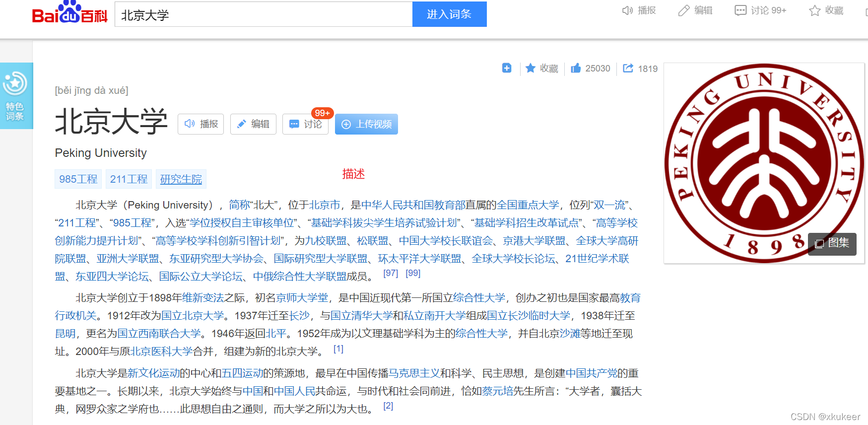Open the 特色词条 sidebar badge
The width and height of the screenshot is (868, 425).
pyautogui.click(x=15, y=96)
